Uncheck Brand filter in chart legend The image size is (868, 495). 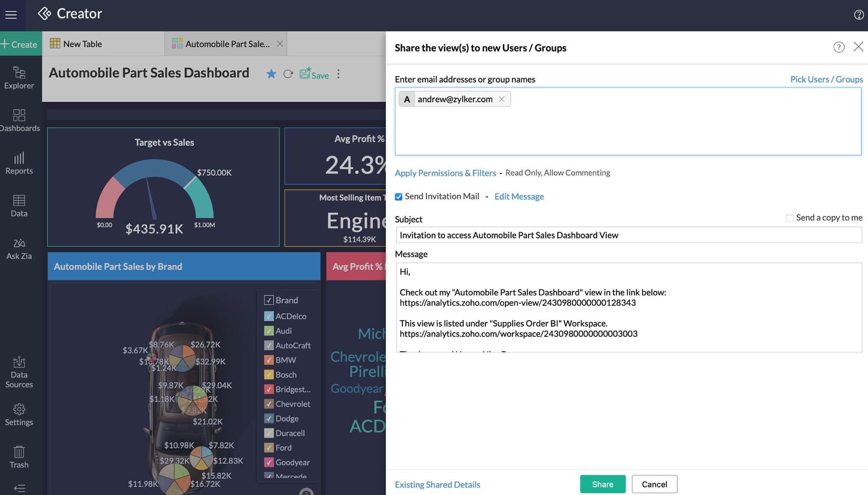(x=268, y=300)
